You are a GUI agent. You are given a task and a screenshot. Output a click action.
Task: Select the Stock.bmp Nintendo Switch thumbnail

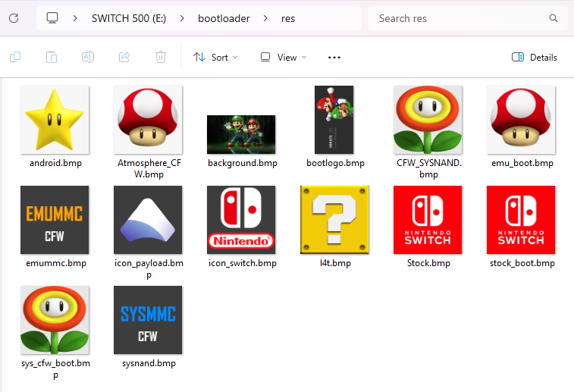coord(428,220)
